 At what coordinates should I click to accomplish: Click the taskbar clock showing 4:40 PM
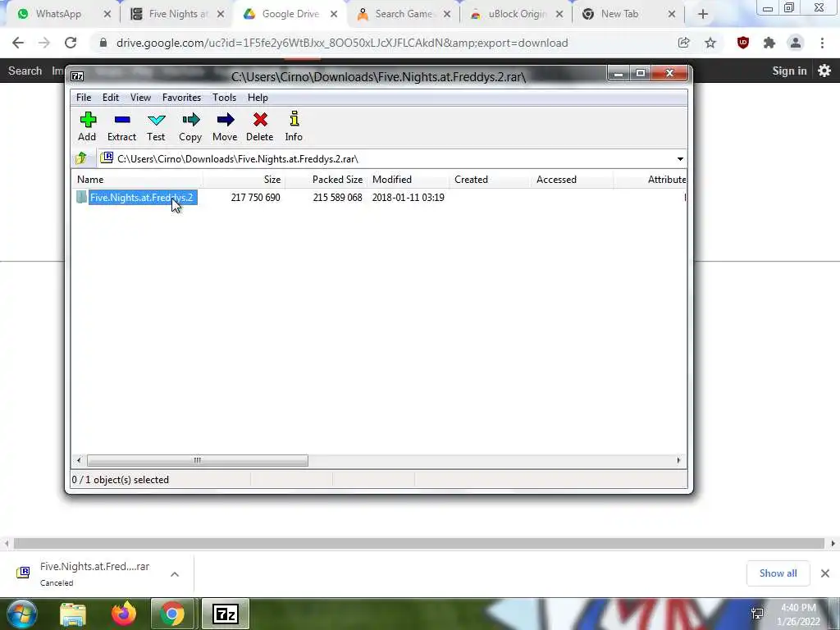tap(798, 614)
